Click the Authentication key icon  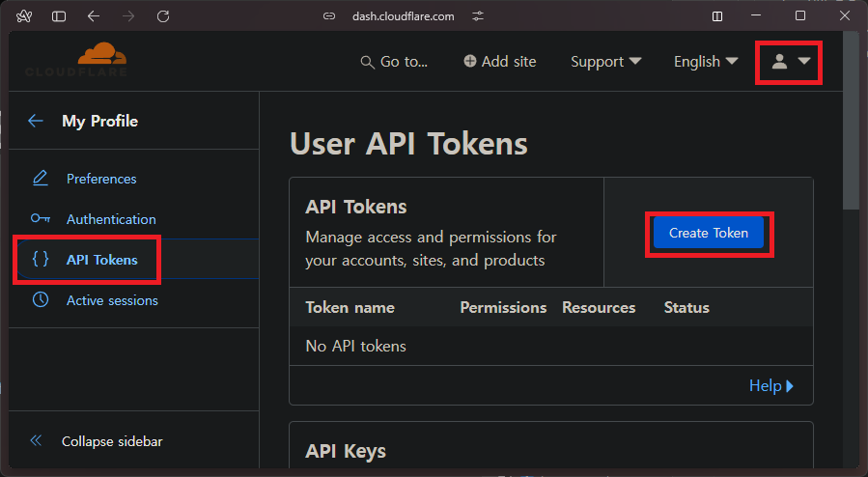tap(41, 218)
